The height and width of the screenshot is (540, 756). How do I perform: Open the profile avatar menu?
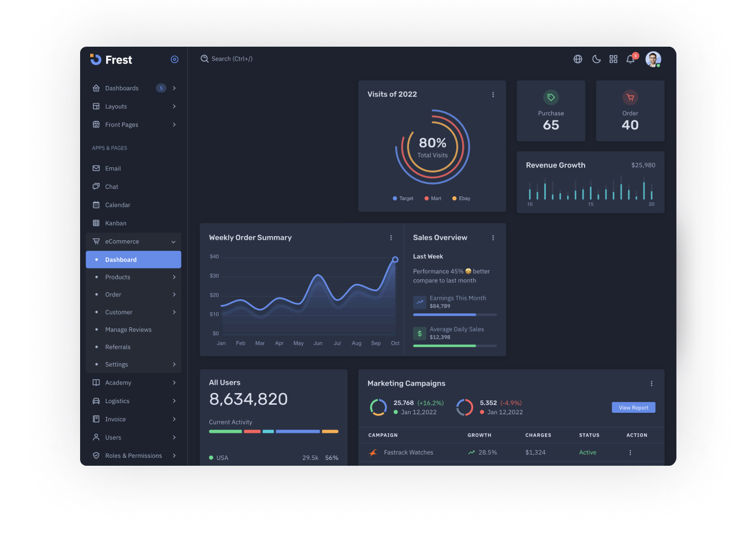point(653,59)
